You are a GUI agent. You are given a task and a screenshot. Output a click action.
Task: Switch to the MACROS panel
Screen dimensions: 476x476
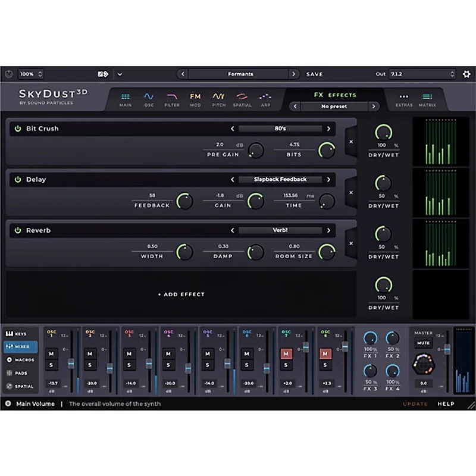point(18,359)
